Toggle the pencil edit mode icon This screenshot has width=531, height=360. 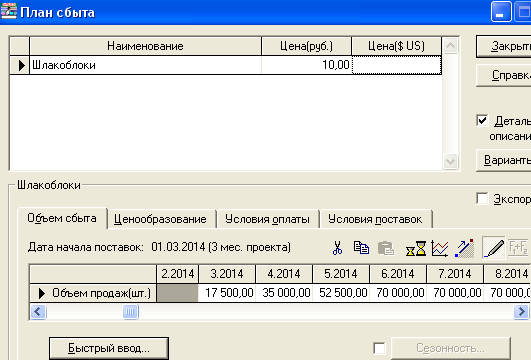click(x=493, y=248)
